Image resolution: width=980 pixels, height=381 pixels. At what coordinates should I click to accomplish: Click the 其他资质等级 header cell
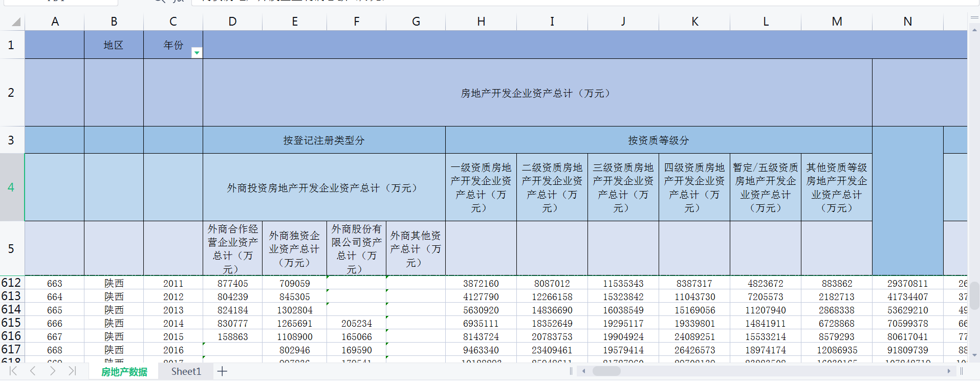[837, 187]
